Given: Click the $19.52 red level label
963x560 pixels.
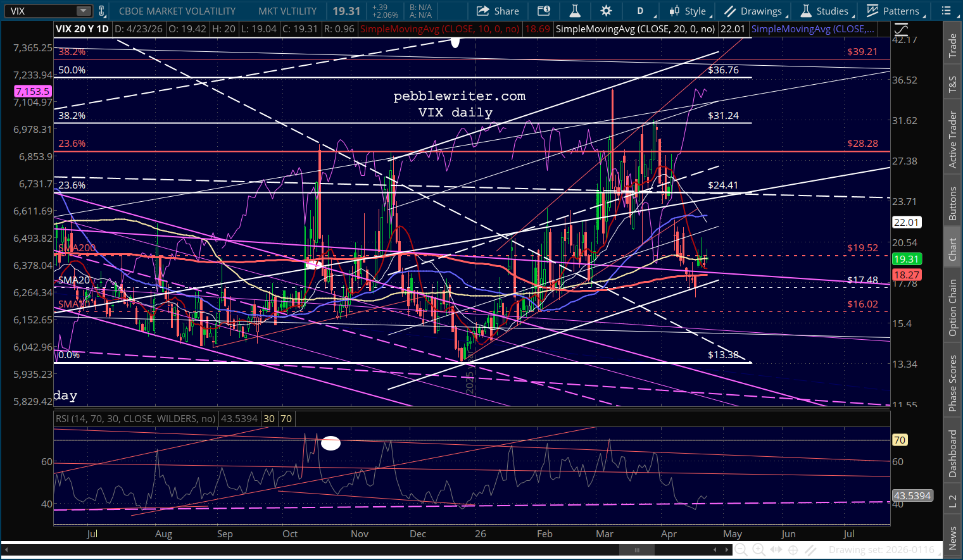Looking at the screenshot, I should [862, 248].
